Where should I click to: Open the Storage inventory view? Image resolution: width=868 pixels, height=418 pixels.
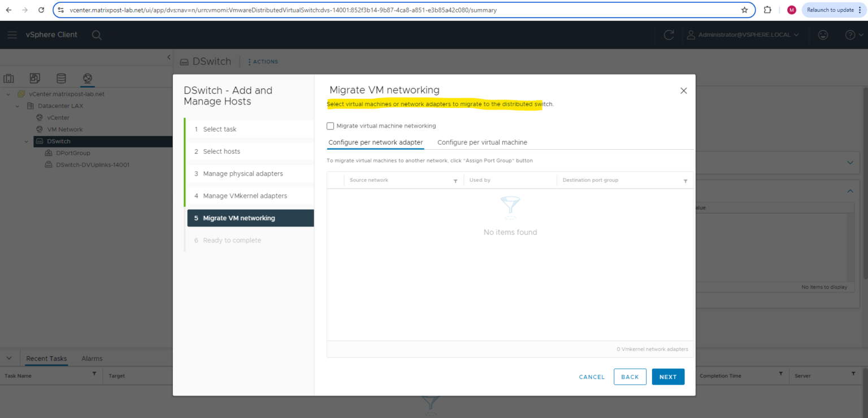click(61, 78)
